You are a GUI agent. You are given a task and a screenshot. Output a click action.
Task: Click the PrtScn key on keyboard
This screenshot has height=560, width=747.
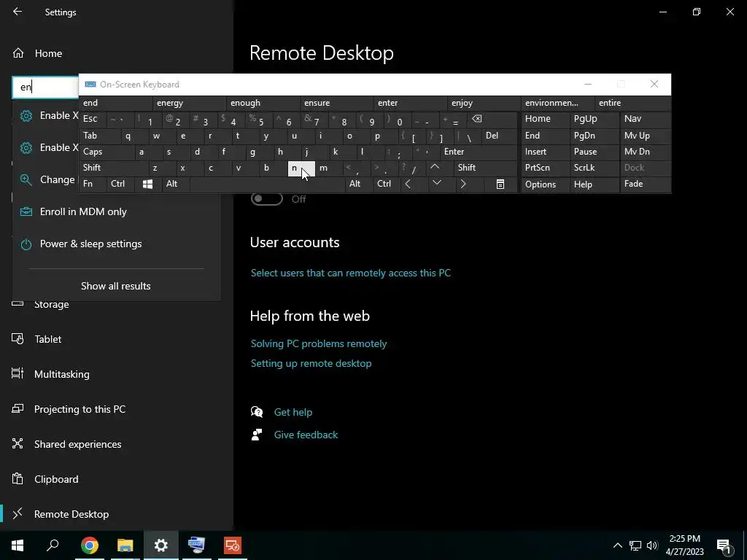[x=545, y=168]
